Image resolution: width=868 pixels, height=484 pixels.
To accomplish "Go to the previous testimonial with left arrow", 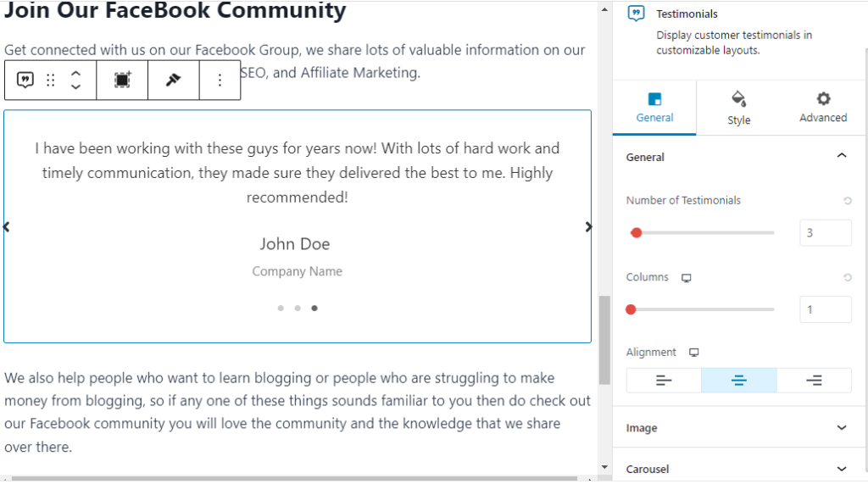I will [x=7, y=227].
